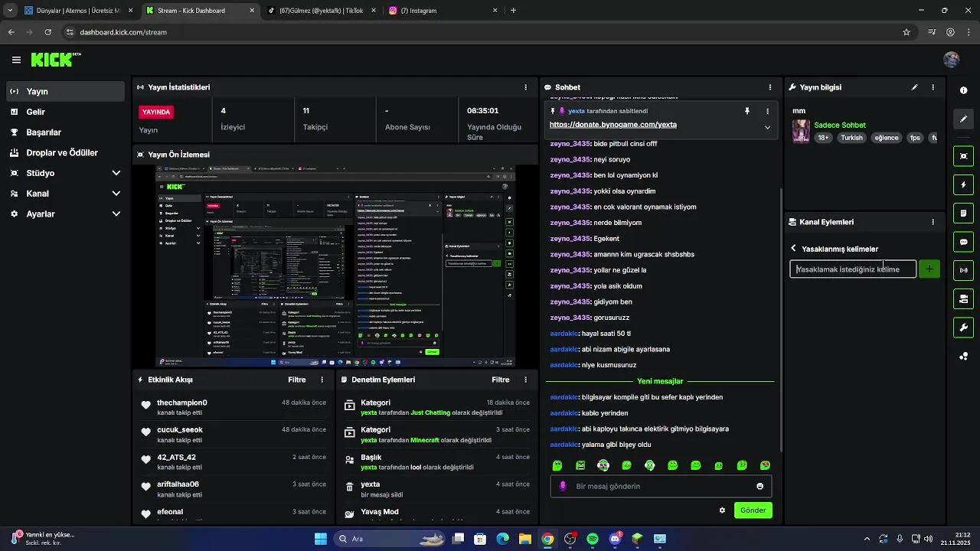Toggle the stream preview widget in right rail
Image resolution: width=980 pixels, height=551 pixels.
click(x=963, y=156)
